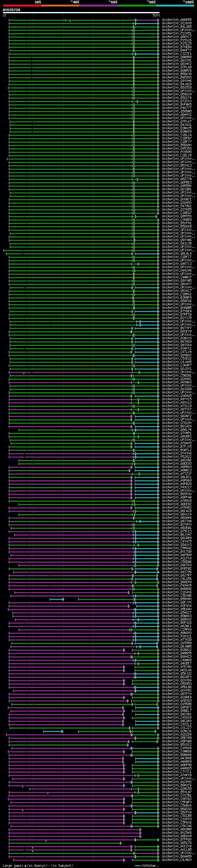Select label UniRef100_P26321
The width and height of the screenshot is (197, 868).
click(x=177, y=636)
